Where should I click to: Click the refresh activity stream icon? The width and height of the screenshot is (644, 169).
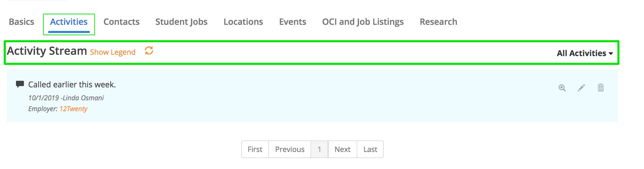tap(149, 51)
